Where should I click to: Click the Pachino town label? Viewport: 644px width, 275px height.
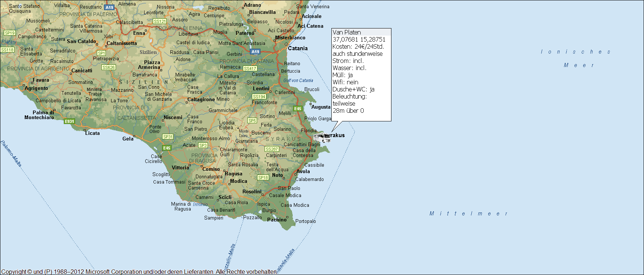pyautogui.click(x=277, y=220)
